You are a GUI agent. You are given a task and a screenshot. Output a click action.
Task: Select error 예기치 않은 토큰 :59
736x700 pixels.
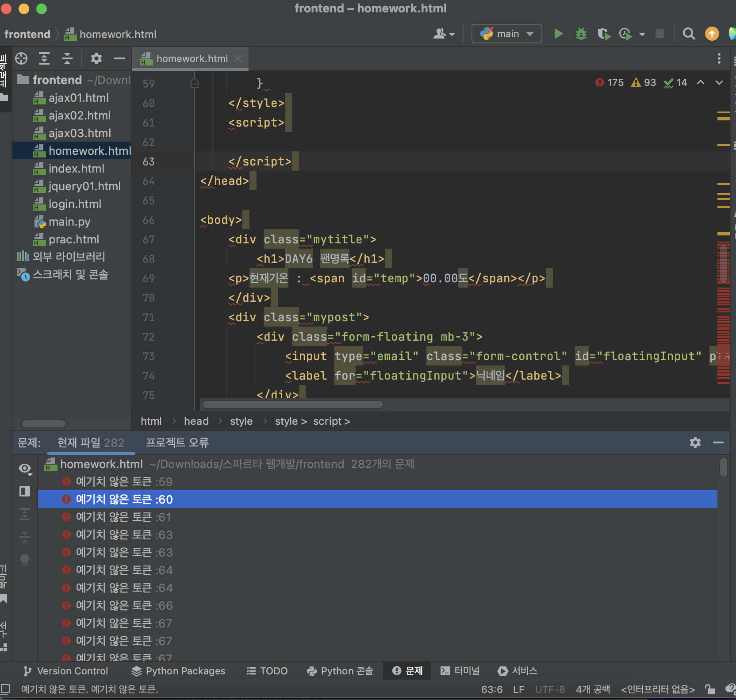pyautogui.click(x=378, y=481)
